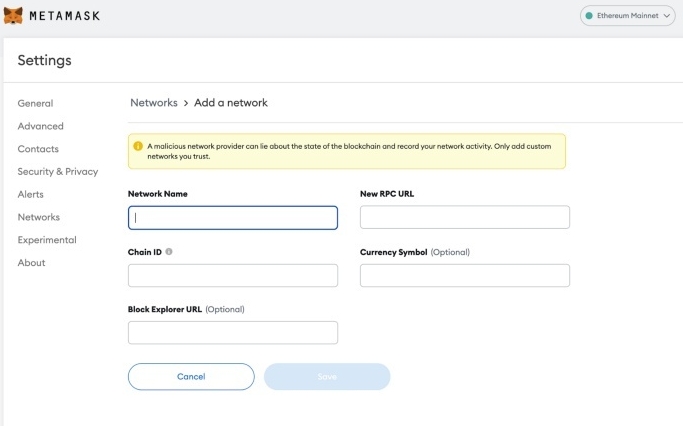Screen dimensions: 683x426
Task: Click the New RPC URL field
Action: pyautogui.click(x=464, y=217)
